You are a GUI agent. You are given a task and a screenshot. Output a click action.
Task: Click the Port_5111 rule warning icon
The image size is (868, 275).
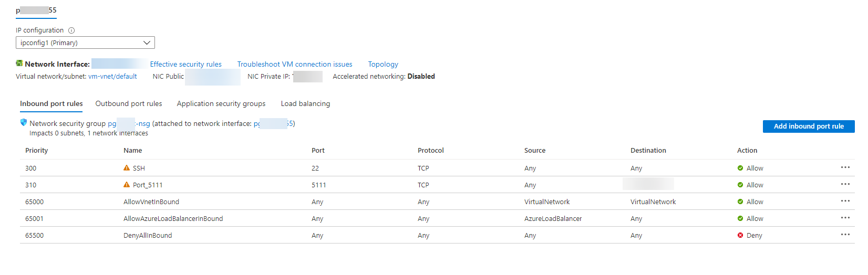[x=127, y=185]
